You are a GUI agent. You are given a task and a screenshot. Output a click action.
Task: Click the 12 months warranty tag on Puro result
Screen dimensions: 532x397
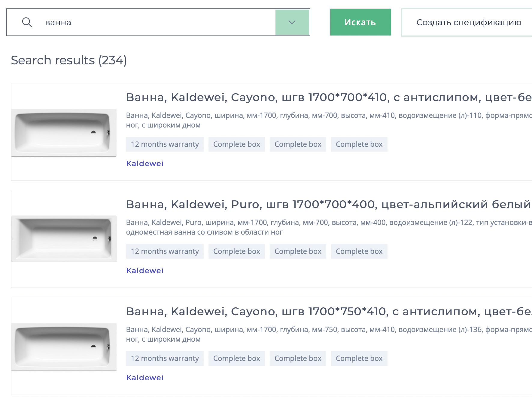[x=165, y=251]
